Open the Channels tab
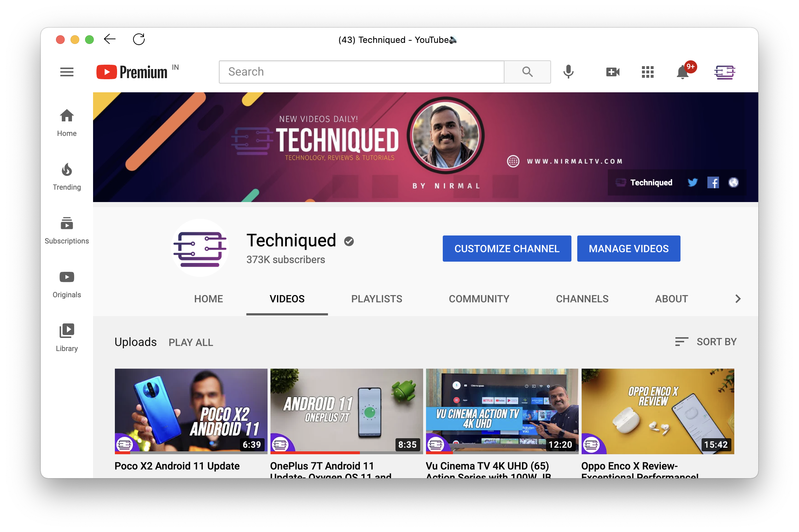Image resolution: width=799 pixels, height=532 pixels. (x=582, y=299)
